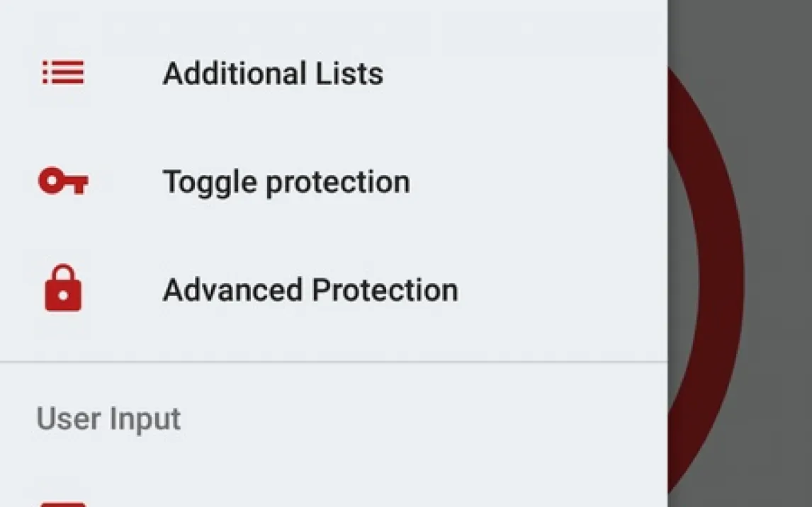Click blank space right of Advanced Protection text
The image size is (812, 507).
(x=567, y=290)
